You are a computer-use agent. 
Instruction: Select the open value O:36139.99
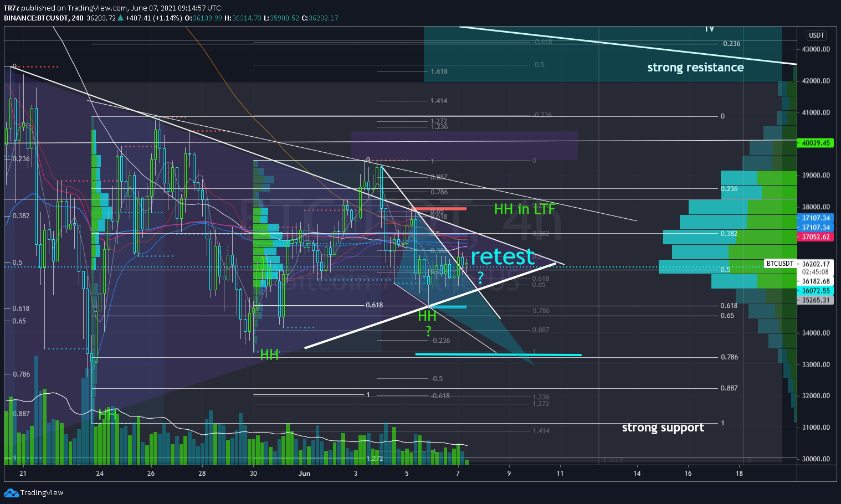(203, 18)
